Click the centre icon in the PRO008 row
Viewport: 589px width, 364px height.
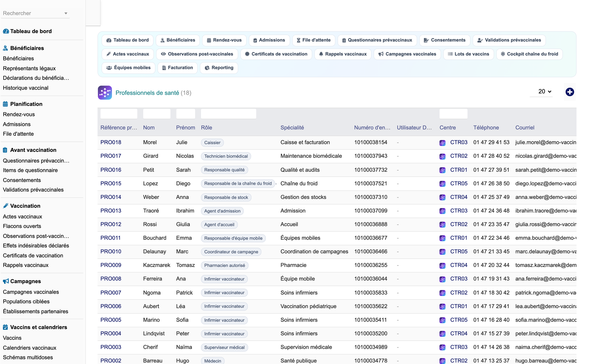[443, 279]
